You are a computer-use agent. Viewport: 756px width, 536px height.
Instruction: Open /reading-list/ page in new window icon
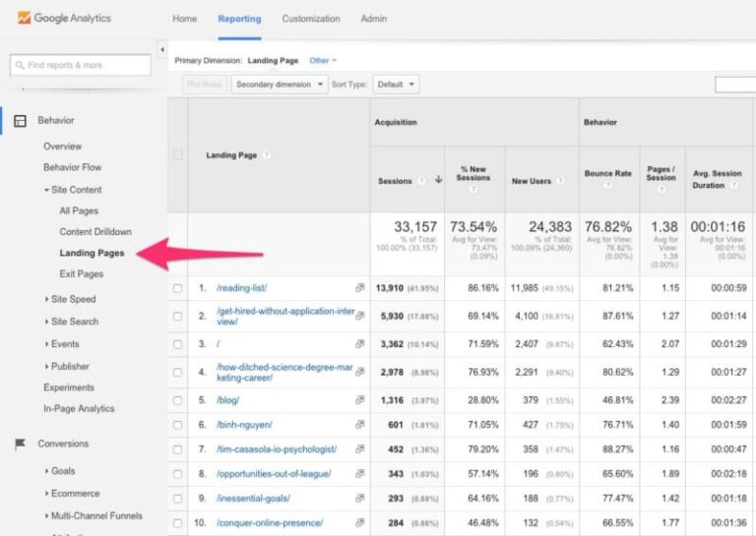point(359,288)
